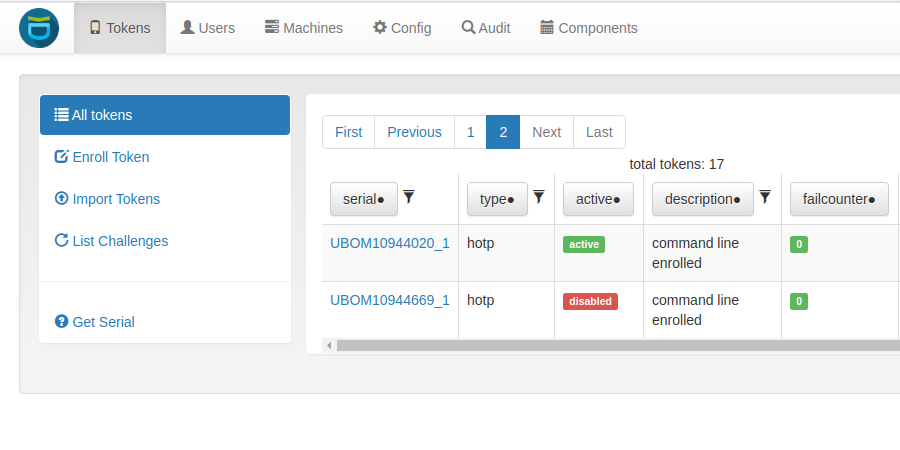Click the filter icon next to type
This screenshot has height=450, width=900.
pyautogui.click(x=538, y=198)
